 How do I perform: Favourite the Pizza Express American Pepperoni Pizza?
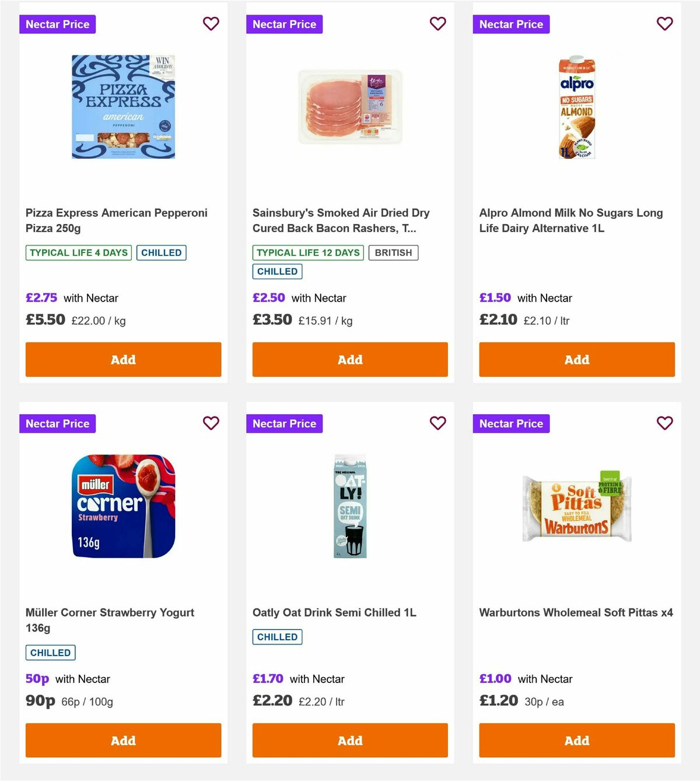pyautogui.click(x=211, y=24)
